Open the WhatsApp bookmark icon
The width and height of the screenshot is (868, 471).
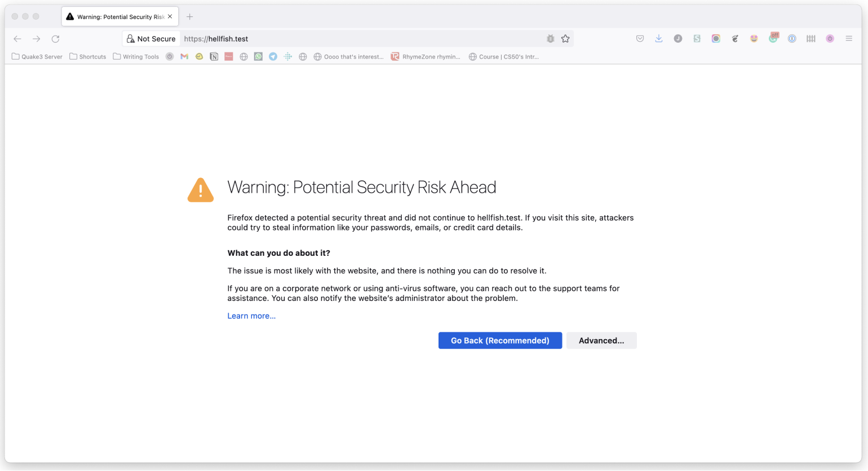click(x=258, y=56)
